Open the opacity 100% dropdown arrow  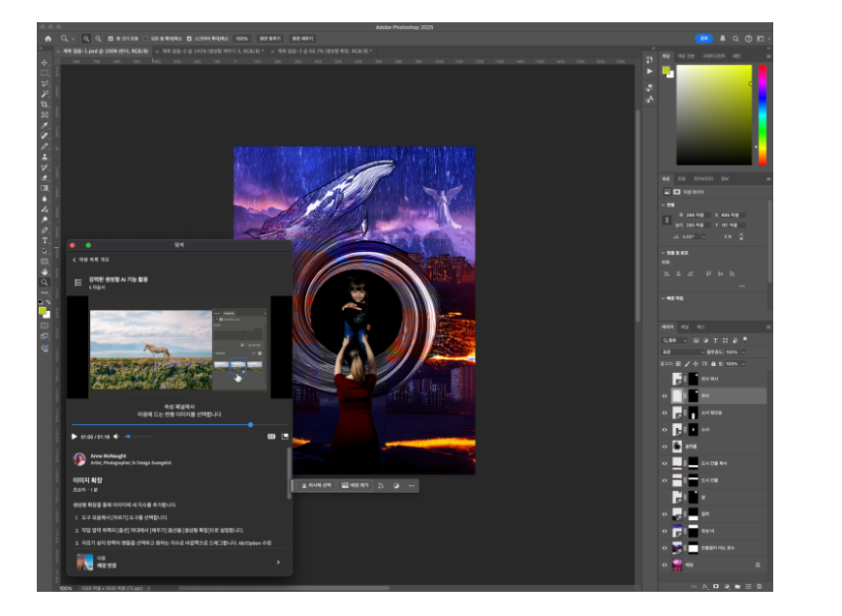pos(744,352)
